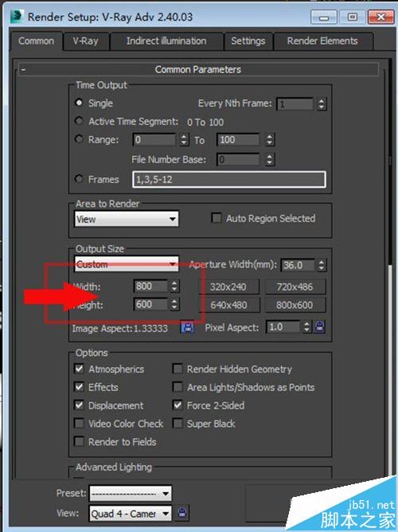398x532 pixels.
Task: Change Aperture Width spinner value
Action: [322, 265]
